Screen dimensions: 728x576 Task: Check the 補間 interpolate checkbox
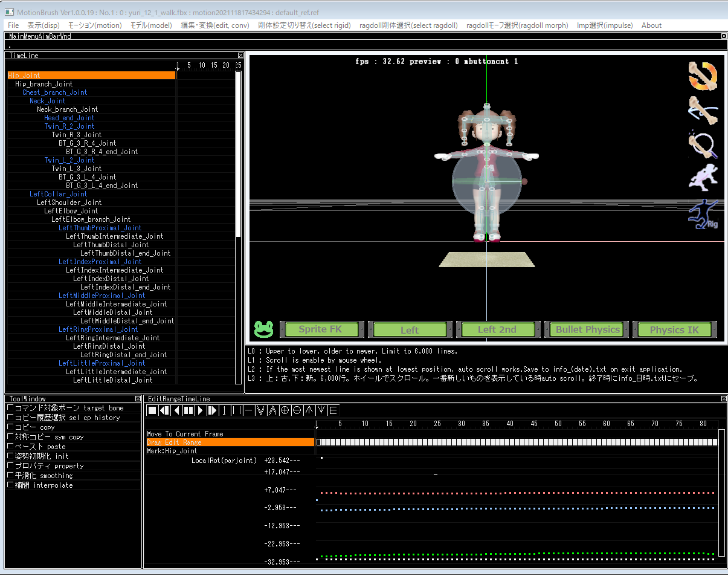coord(10,485)
